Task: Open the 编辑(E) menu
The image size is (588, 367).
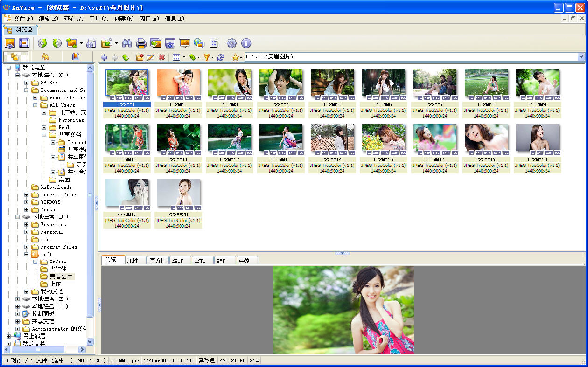Action: pyautogui.click(x=49, y=19)
